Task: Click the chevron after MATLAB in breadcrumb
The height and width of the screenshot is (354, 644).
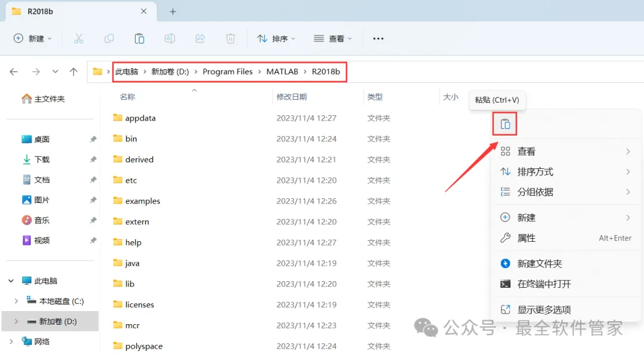Action: (305, 72)
